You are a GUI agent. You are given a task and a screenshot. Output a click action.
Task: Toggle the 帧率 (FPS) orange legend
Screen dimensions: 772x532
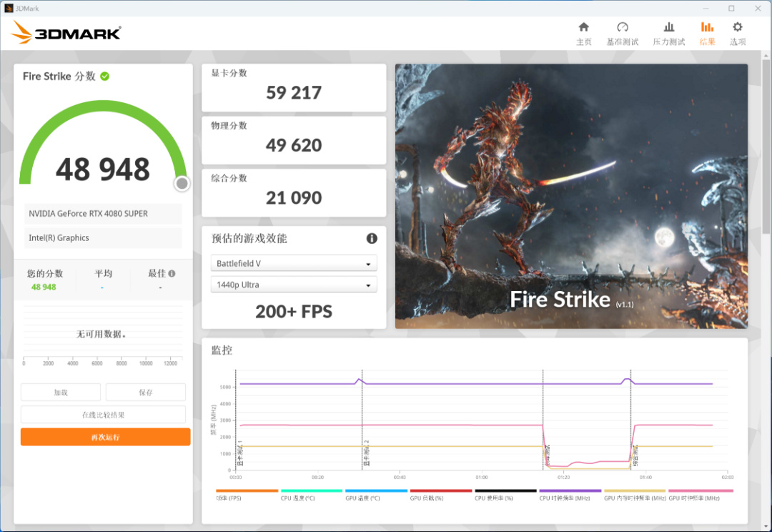(247, 495)
